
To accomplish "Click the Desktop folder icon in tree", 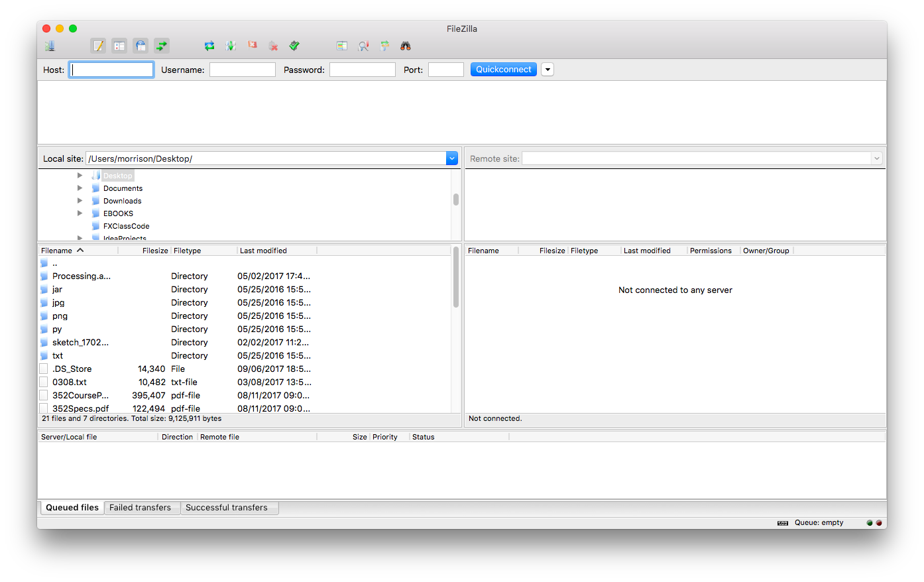I will pyautogui.click(x=96, y=176).
